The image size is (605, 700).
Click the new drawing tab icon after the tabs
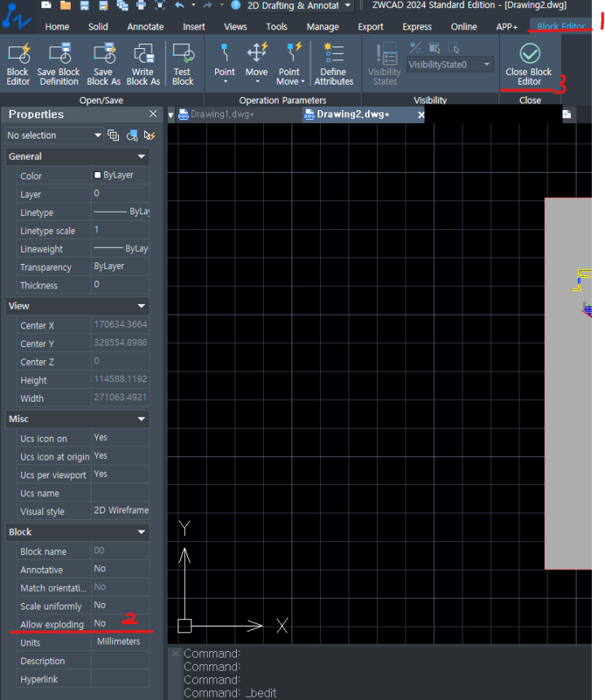(x=567, y=114)
